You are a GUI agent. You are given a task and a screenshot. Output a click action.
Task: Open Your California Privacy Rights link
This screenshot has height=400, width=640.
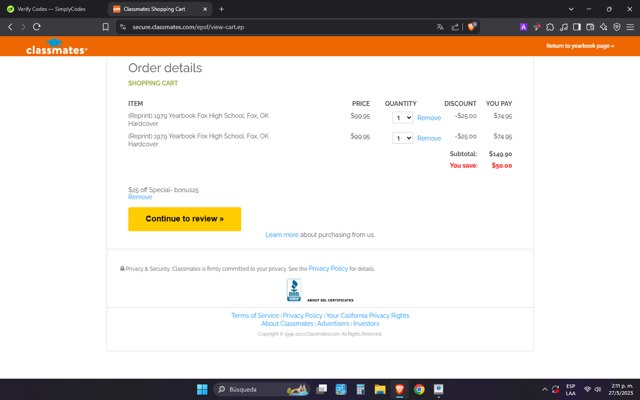click(x=367, y=316)
